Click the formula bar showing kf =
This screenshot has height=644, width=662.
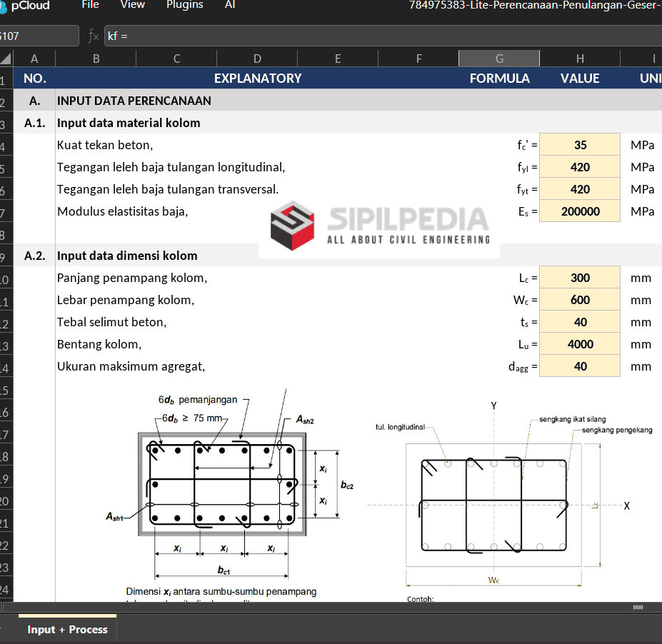378,36
